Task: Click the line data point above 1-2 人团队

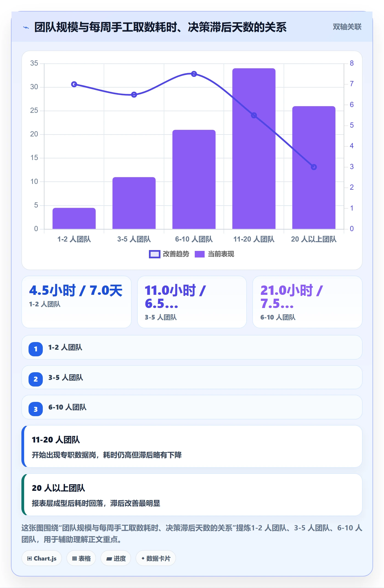Action: pyautogui.click(x=74, y=84)
